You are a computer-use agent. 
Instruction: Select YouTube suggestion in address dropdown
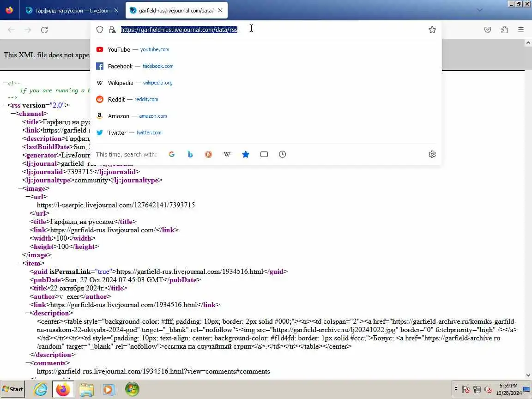click(266, 49)
